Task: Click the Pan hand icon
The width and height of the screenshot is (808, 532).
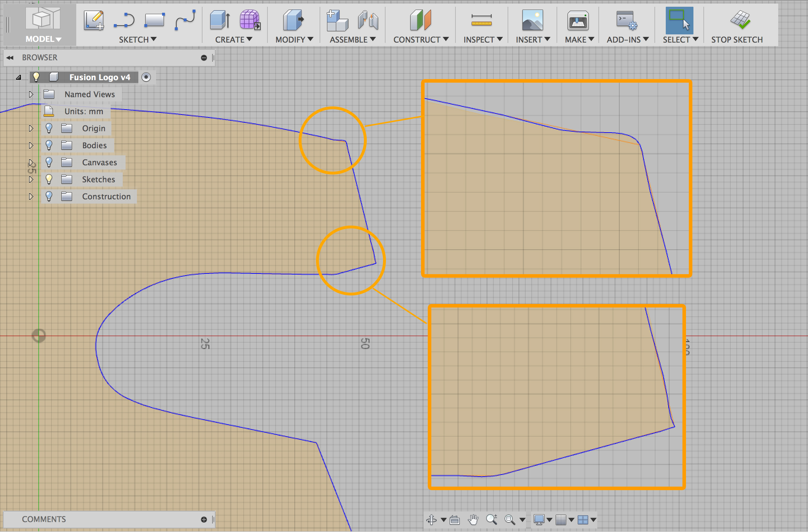Action: click(473, 520)
